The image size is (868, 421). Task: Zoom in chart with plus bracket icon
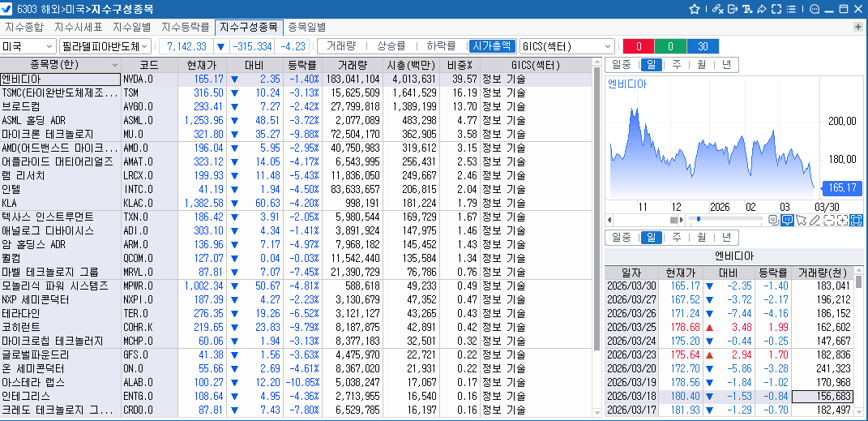[x=842, y=221]
